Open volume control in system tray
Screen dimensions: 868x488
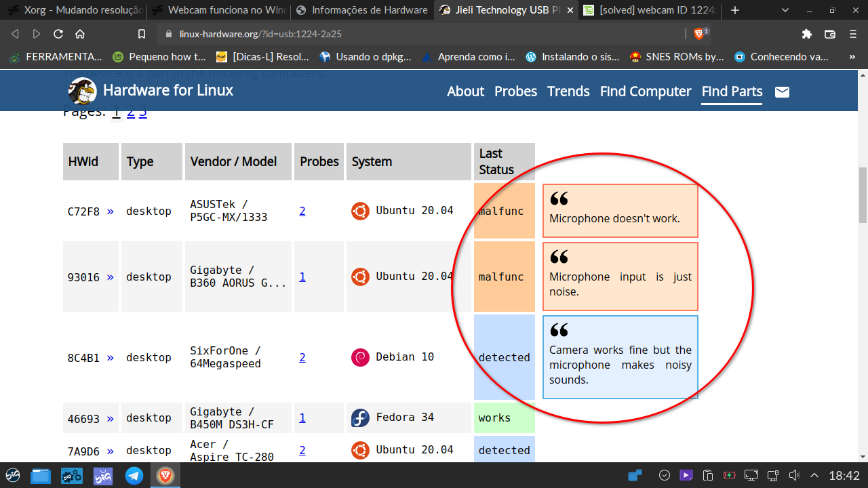tap(794, 475)
